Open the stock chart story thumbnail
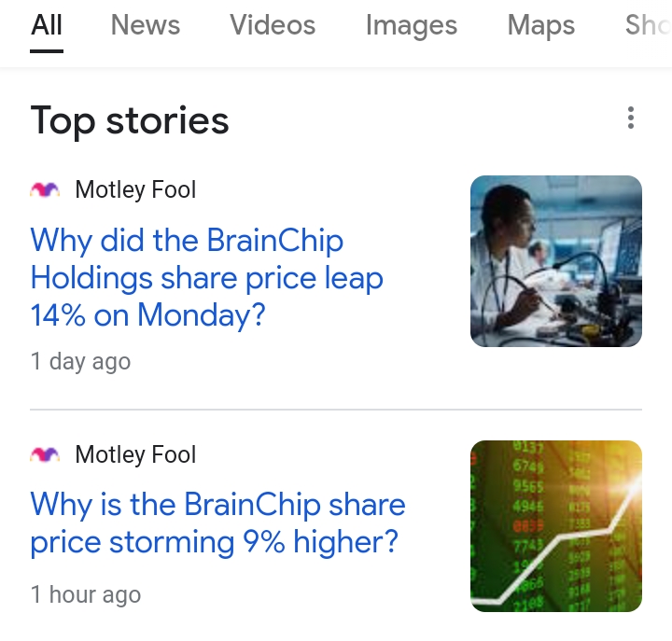 556,526
